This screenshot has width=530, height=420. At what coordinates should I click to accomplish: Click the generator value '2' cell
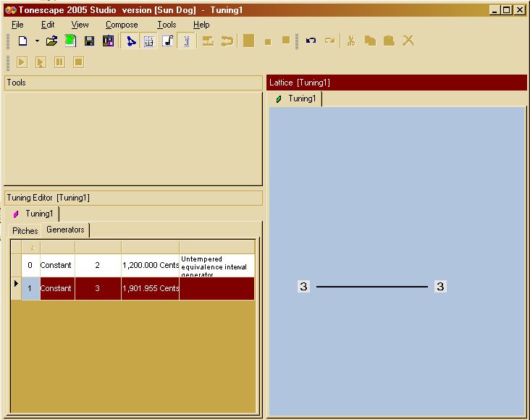tap(98, 266)
